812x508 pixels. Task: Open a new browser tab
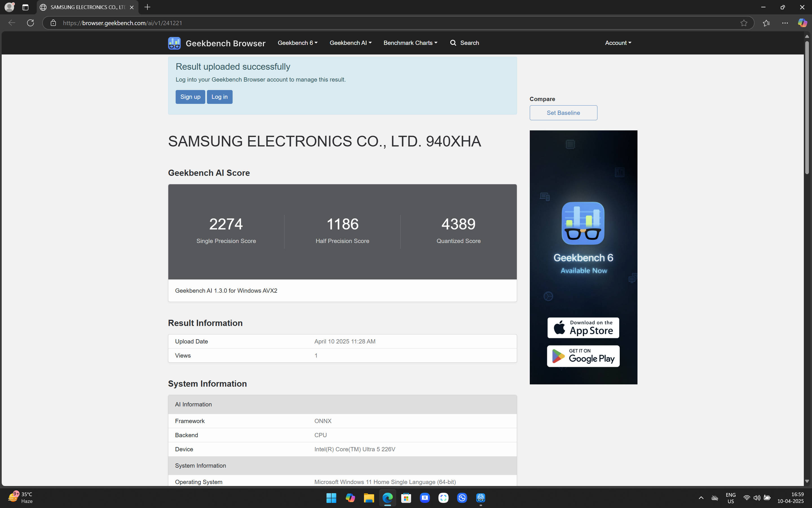(x=147, y=7)
